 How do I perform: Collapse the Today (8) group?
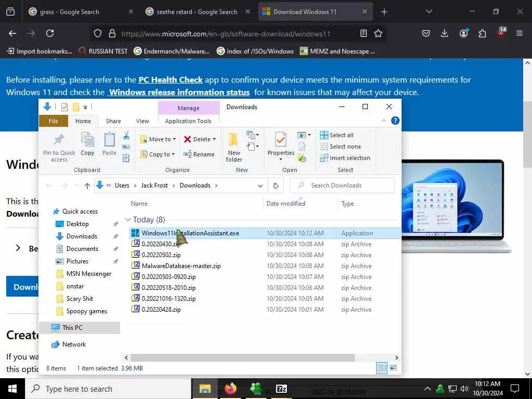[128, 220]
